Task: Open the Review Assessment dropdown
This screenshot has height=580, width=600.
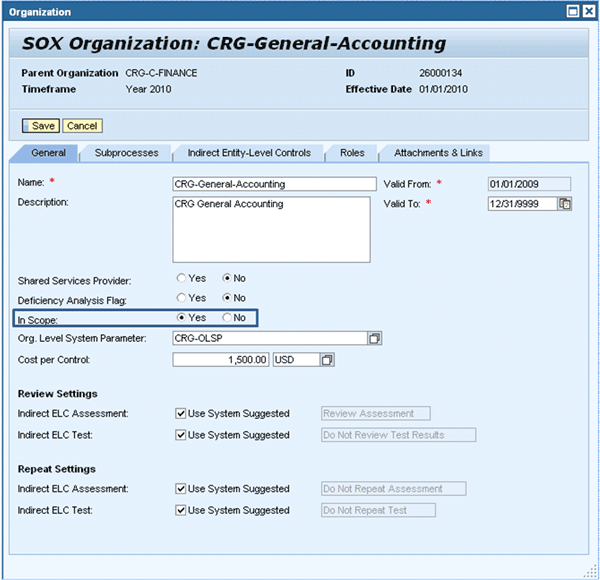Action: tap(375, 413)
